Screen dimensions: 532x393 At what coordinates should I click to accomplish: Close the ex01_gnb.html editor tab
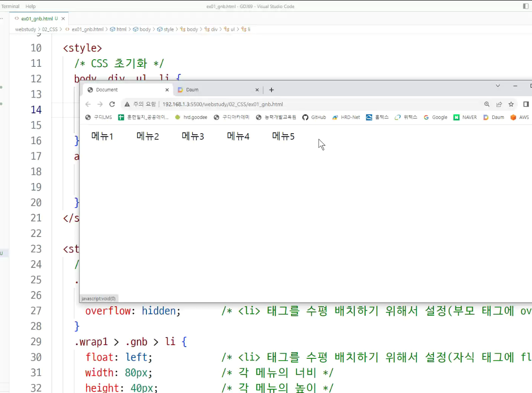click(63, 18)
